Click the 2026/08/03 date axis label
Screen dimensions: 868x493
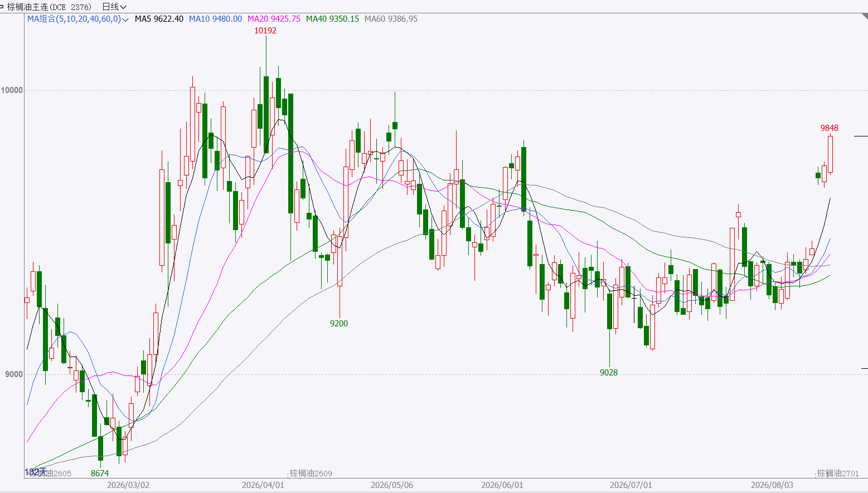pos(772,485)
